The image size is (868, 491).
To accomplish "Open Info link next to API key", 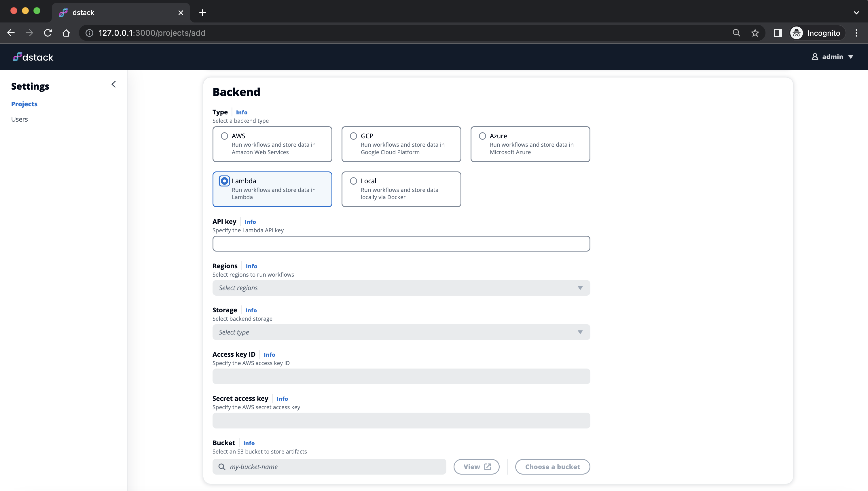I will 250,222.
